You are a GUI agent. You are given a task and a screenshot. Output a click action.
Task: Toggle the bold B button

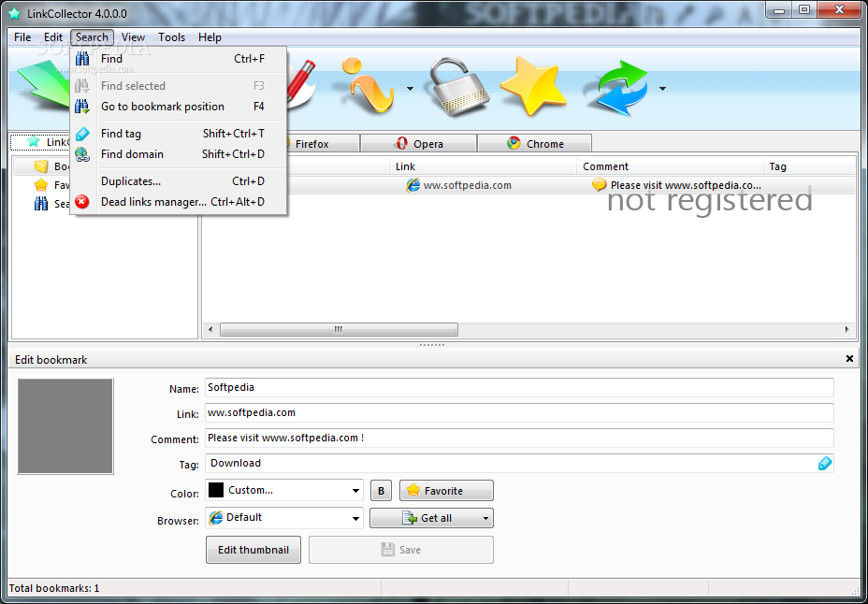point(381,491)
